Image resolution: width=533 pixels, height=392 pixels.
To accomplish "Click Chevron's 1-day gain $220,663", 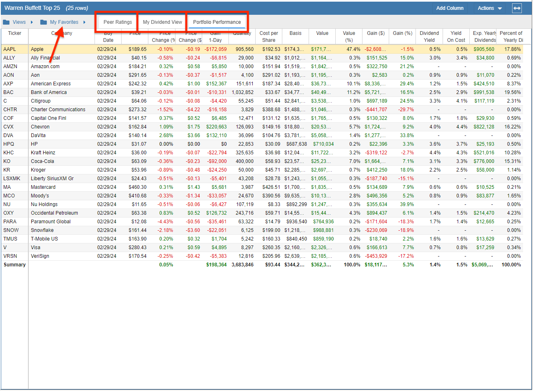I will (216, 127).
